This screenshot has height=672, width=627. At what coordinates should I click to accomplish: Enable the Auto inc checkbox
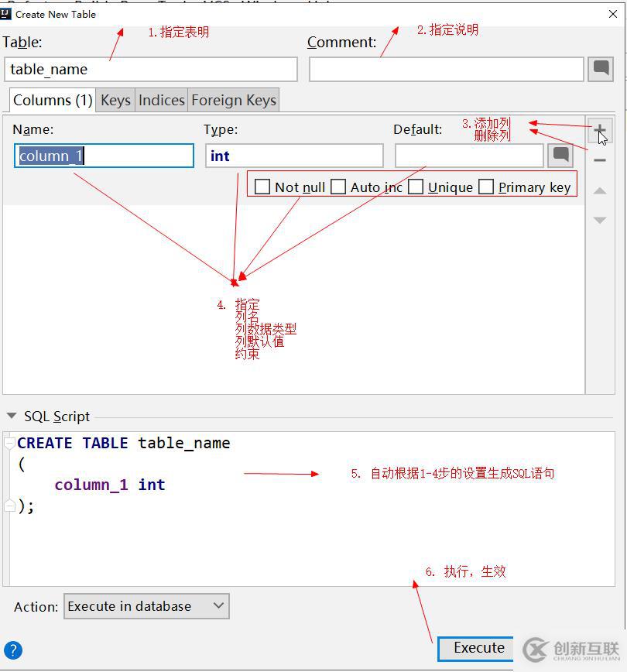tap(338, 187)
